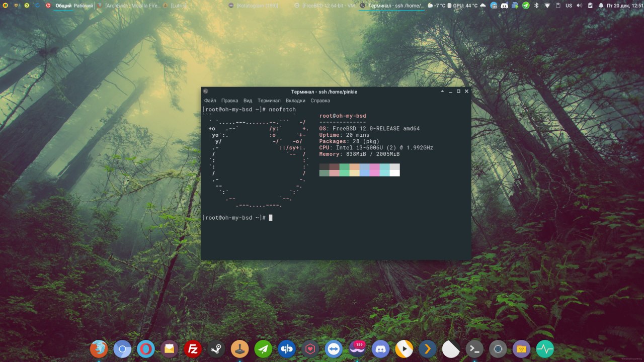
Task: Open the Opera browser dock icon
Action: [146, 348]
